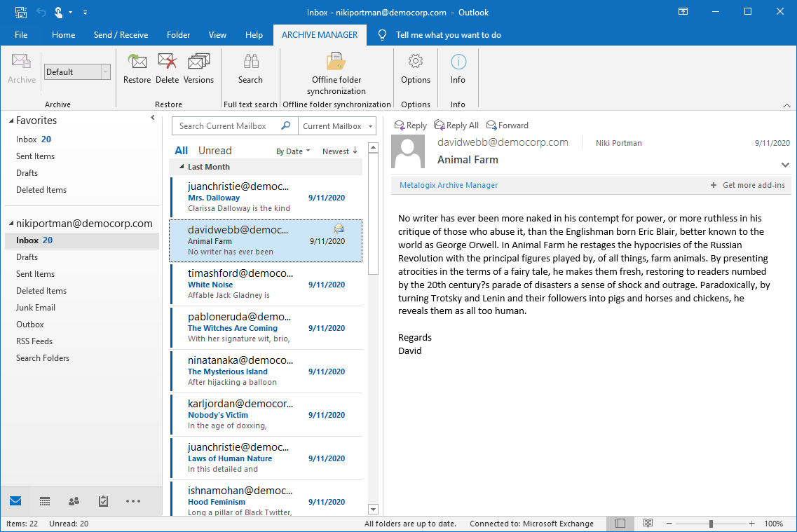Switch to Reading view in status bar

[648, 524]
